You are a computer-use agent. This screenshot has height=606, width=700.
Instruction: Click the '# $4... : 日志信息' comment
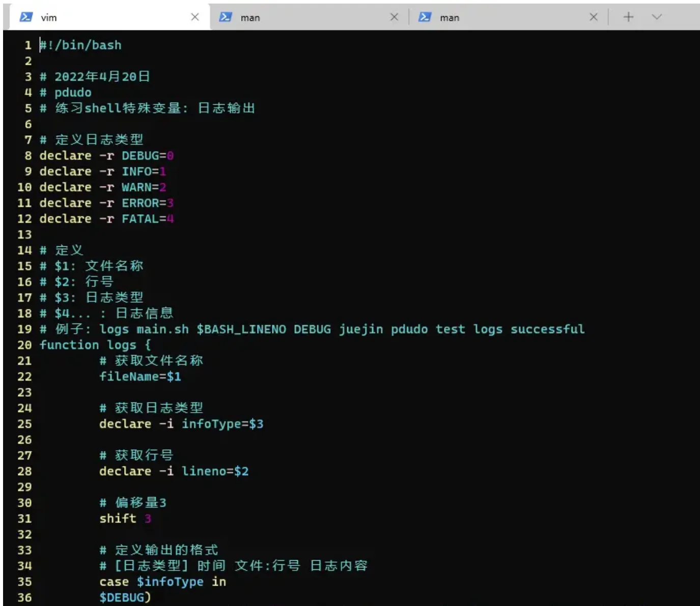pyautogui.click(x=106, y=313)
